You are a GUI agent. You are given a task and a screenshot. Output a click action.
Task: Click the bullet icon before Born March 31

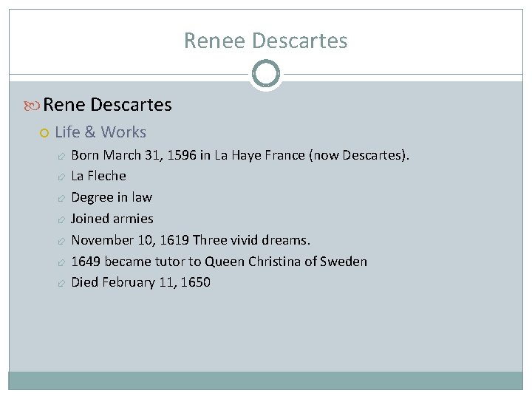pos(61,156)
